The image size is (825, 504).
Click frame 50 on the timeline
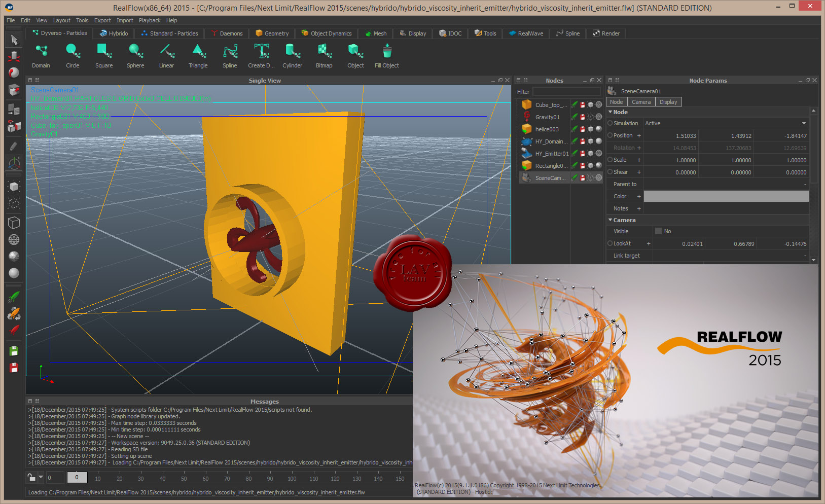coord(184,478)
